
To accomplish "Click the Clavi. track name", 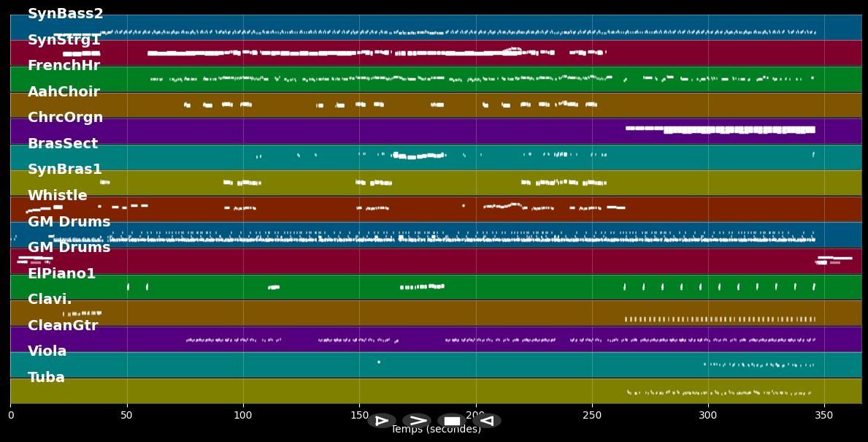I will (x=50, y=300).
